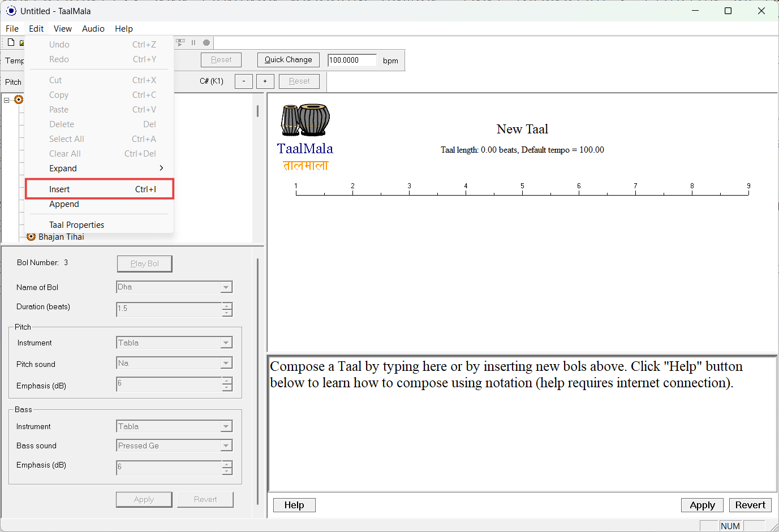
Task: Click the TaalMala tabla drums logo
Action: click(305, 120)
